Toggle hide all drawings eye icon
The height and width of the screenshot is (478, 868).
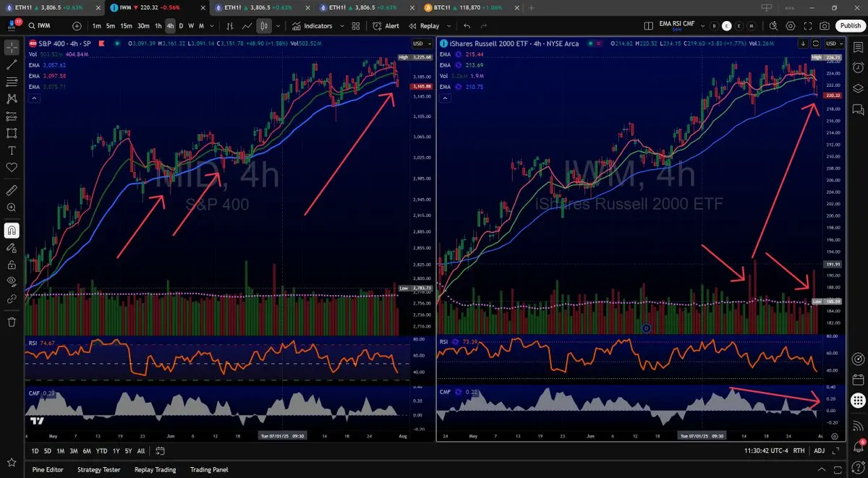[12, 281]
